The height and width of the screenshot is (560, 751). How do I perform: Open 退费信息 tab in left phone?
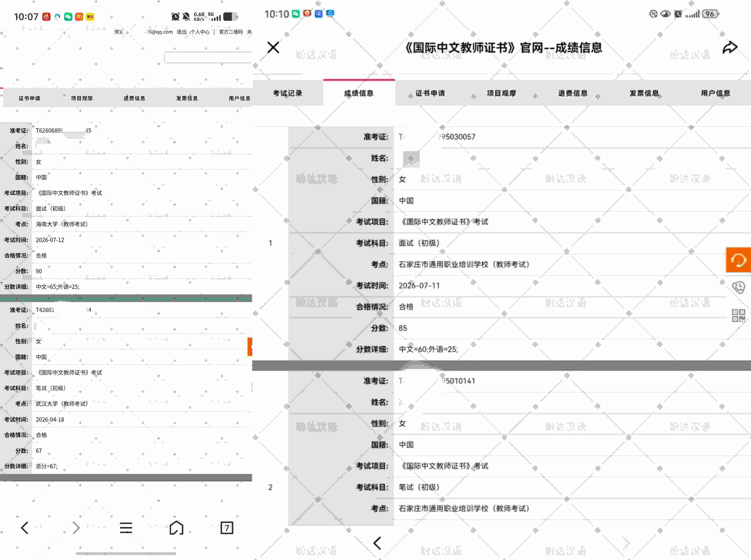click(x=134, y=98)
